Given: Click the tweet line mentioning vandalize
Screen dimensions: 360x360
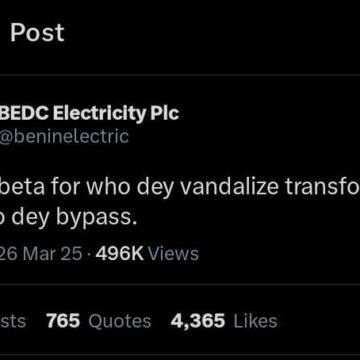Looking at the screenshot, I should point(180,188).
